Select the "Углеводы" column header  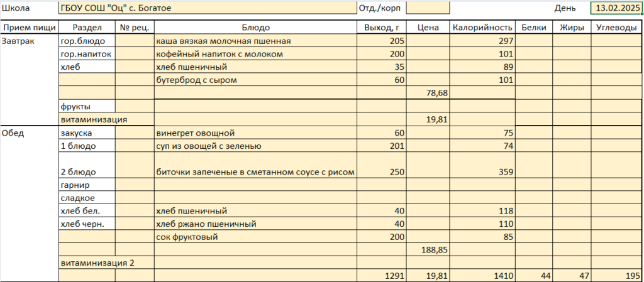click(x=616, y=28)
